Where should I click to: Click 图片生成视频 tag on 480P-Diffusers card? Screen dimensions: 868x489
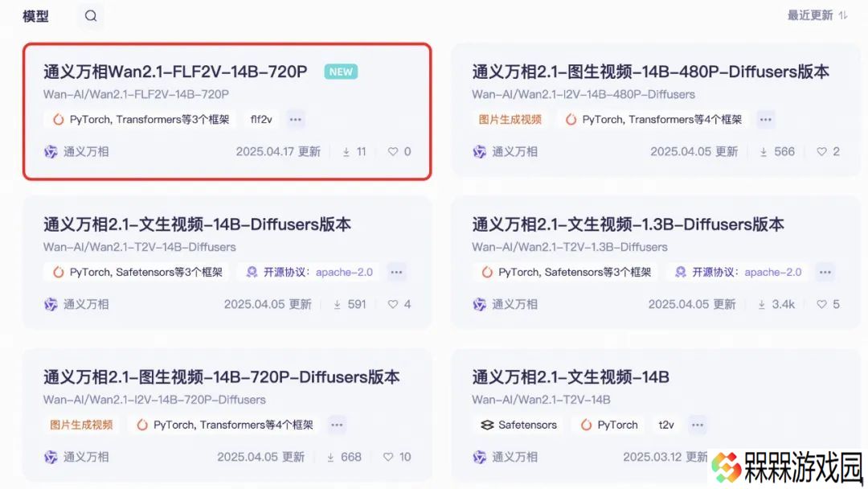click(510, 119)
